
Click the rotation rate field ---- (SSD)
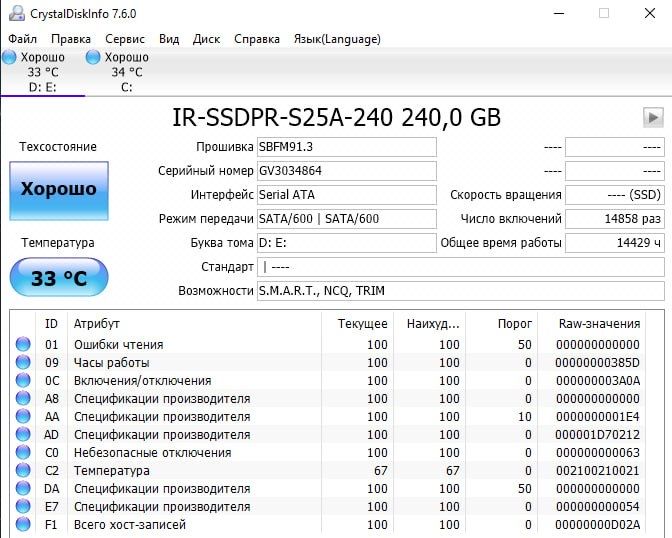click(615, 195)
